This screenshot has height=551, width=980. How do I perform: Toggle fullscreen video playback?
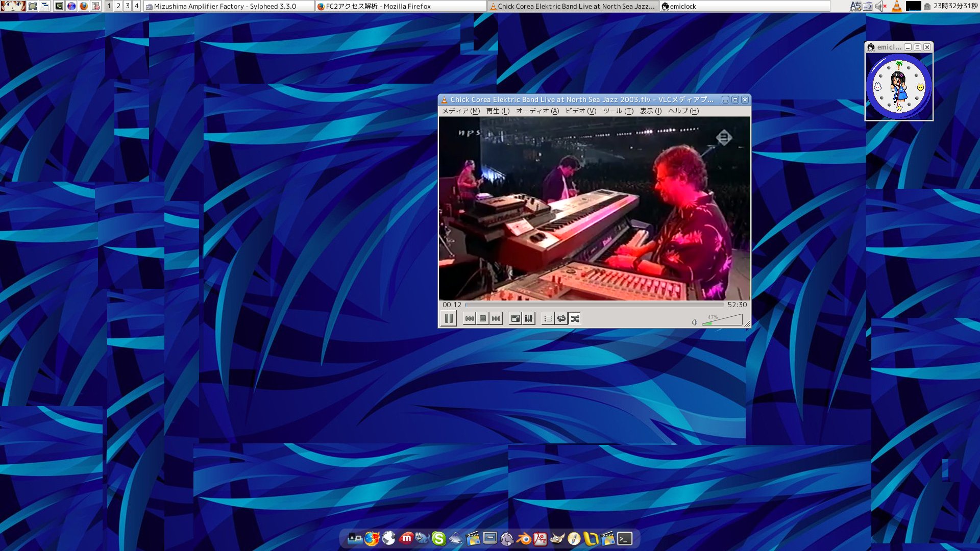[x=516, y=318]
